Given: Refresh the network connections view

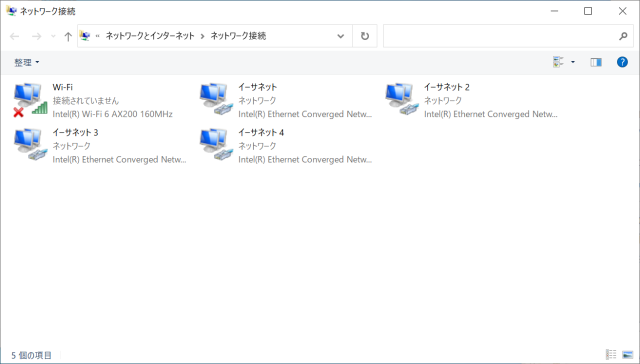Looking at the screenshot, I should pos(364,36).
